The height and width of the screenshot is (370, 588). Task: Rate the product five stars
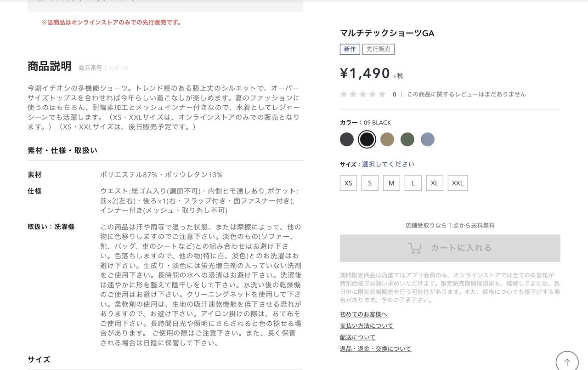pyautogui.click(x=382, y=94)
